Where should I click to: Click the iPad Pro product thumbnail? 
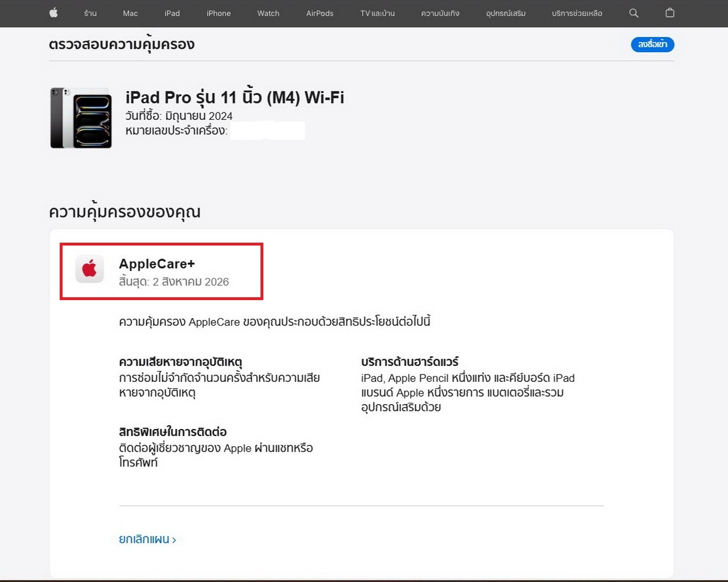tap(81, 118)
